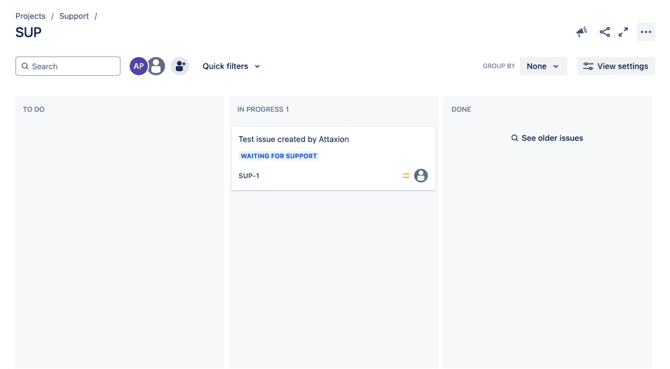Viewport: 670px width, 369px height.
Task: Click See older issues link
Action: (x=547, y=138)
